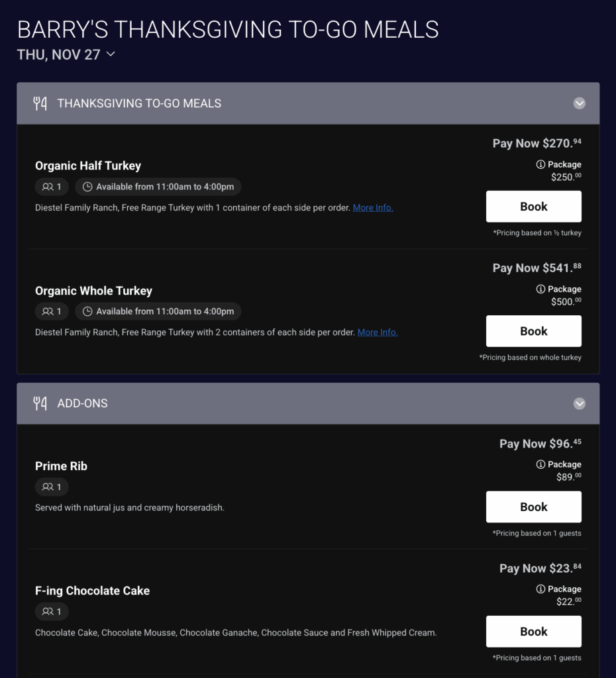Click fork-and-knife icon in Add-Ons header
Screen dimensions: 616x678
(40, 403)
